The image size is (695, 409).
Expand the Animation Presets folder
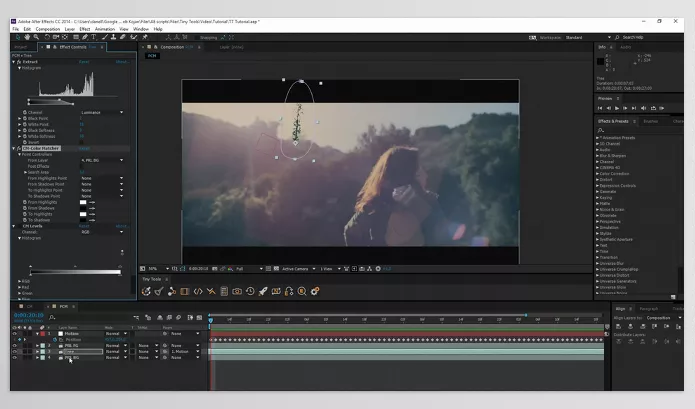pos(597,138)
